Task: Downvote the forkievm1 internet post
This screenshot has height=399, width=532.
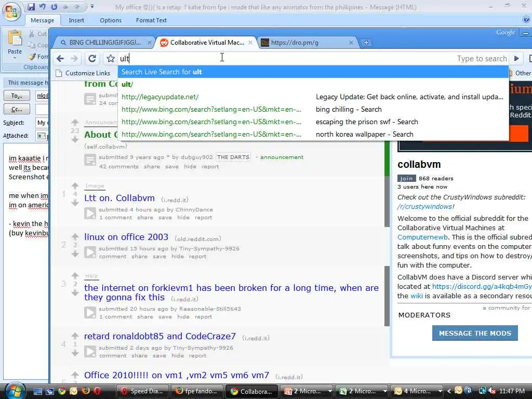Action: 75,293
